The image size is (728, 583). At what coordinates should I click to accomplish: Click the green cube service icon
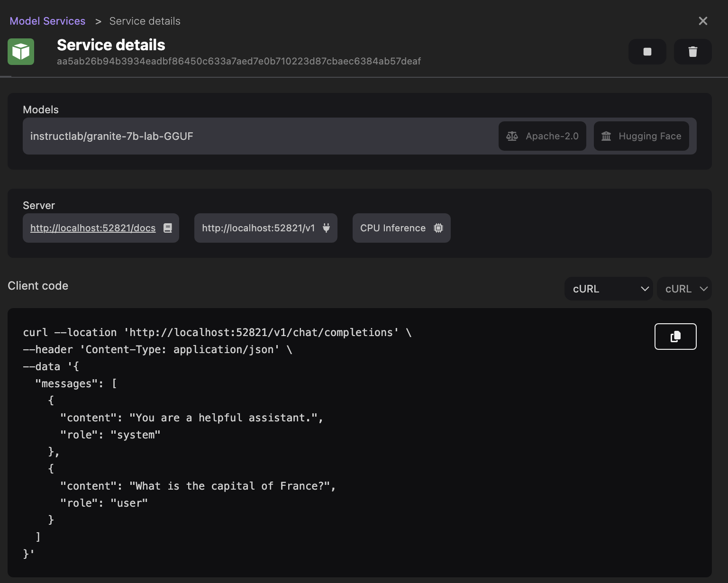21,52
